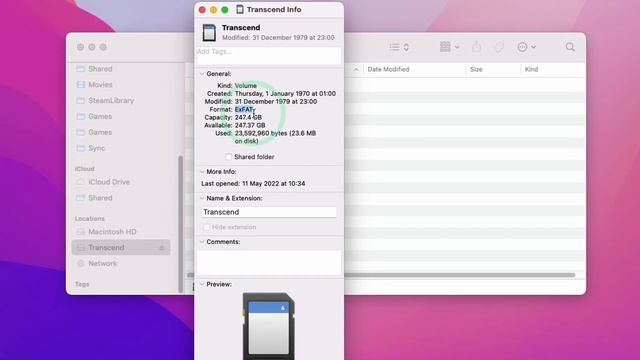The image size is (640, 360).
Task: Open the Finder group-by grid dropdown
Action: [449, 47]
